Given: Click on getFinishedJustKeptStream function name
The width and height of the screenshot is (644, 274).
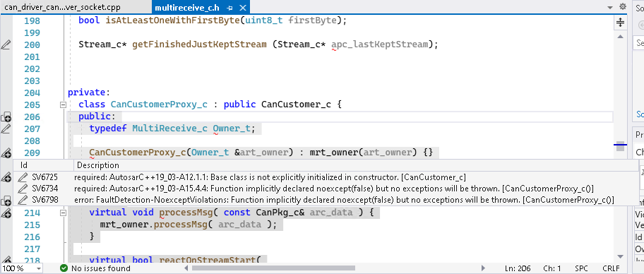Looking at the screenshot, I should [x=199, y=44].
